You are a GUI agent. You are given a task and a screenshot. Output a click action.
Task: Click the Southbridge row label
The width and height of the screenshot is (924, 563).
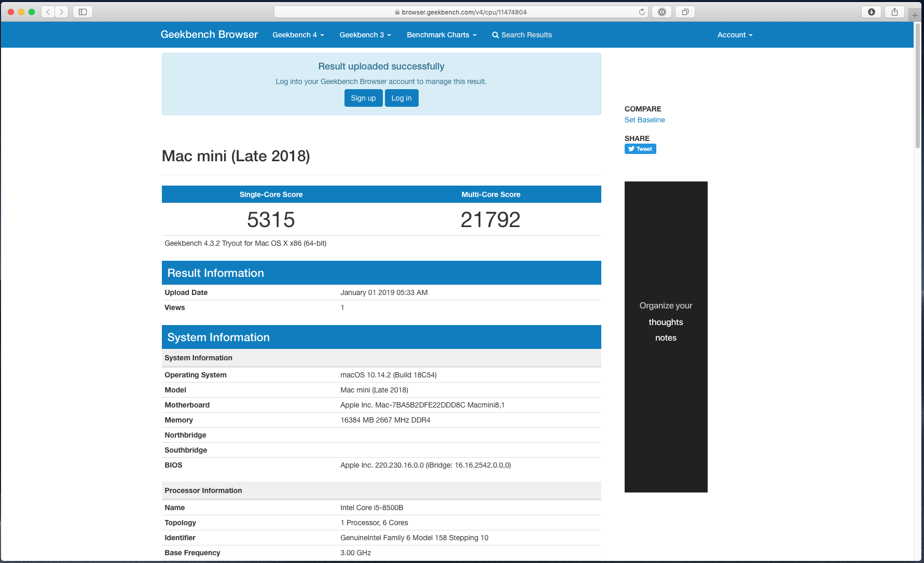(x=186, y=450)
